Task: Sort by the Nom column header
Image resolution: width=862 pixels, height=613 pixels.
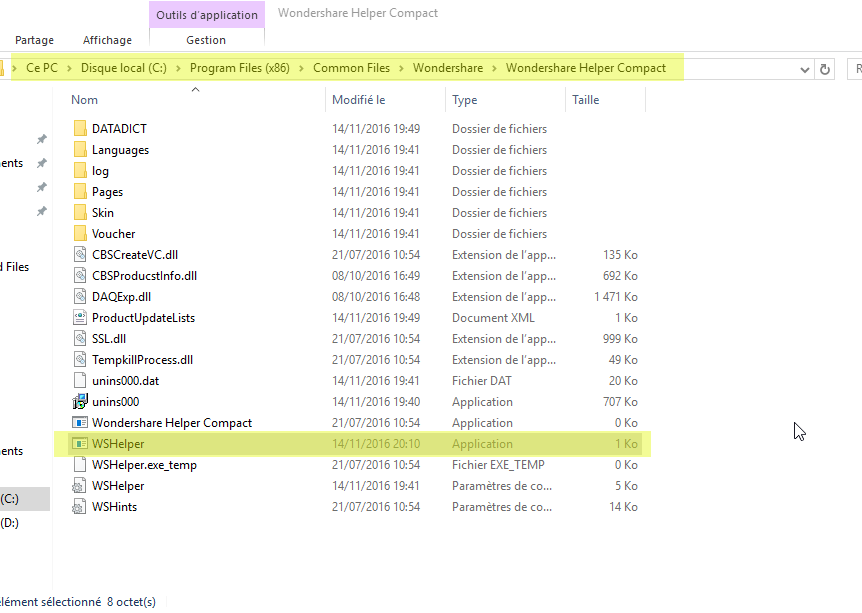Action: coord(84,100)
